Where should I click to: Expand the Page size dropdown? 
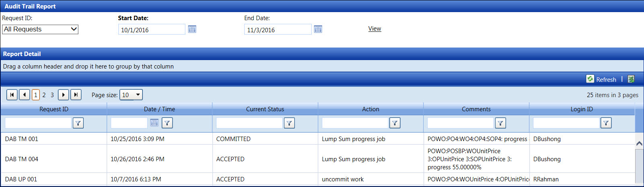click(131, 95)
